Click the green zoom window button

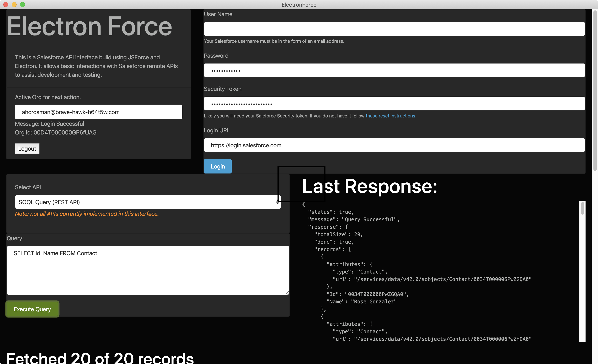22,5
